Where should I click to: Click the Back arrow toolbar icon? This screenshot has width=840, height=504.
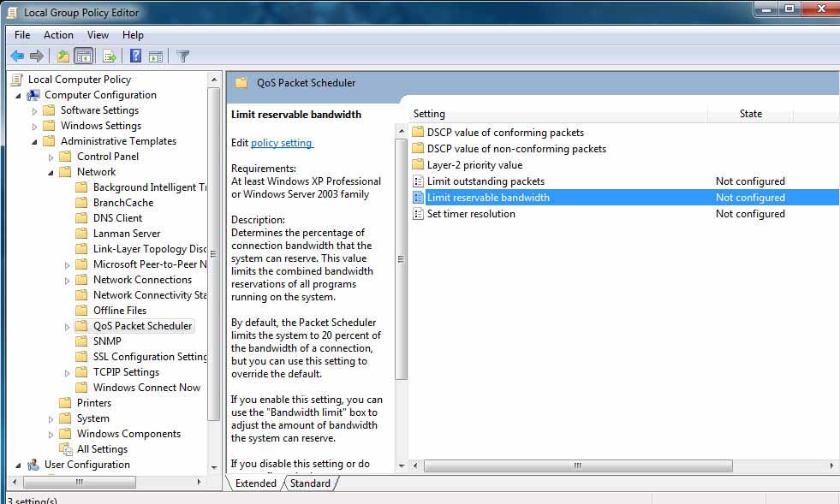pos(17,56)
